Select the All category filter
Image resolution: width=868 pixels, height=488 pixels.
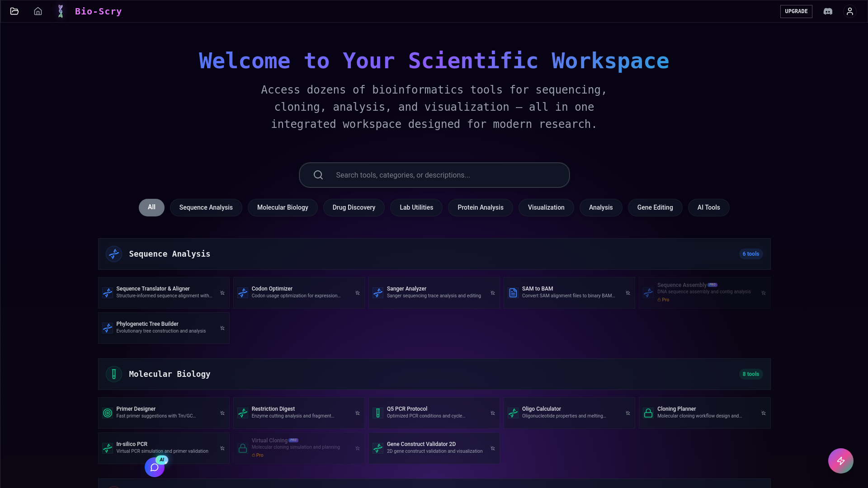click(x=151, y=207)
